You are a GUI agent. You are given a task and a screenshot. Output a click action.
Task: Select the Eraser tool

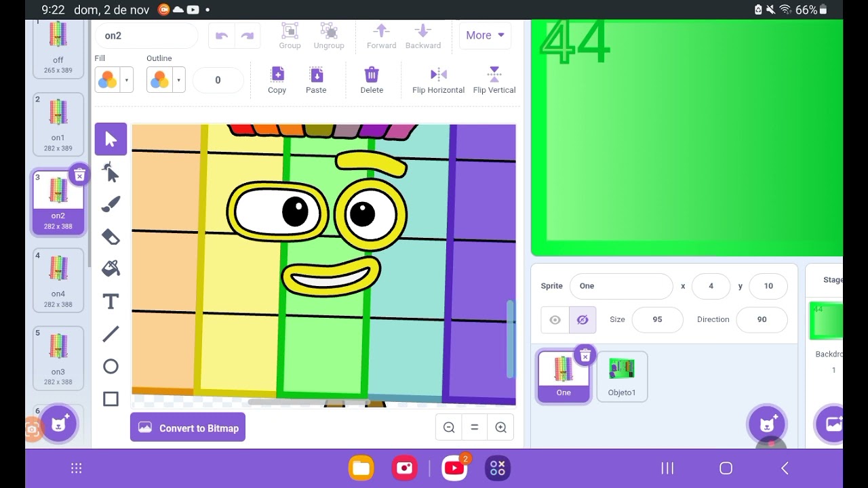tap(111, 237)
